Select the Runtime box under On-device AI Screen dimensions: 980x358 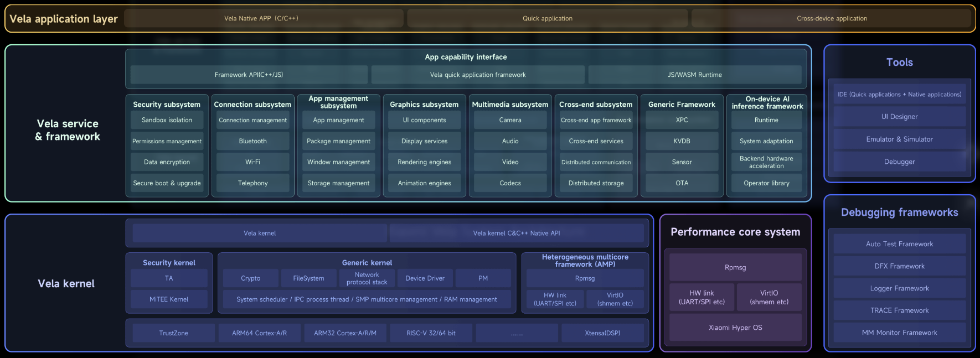point(767,120)
